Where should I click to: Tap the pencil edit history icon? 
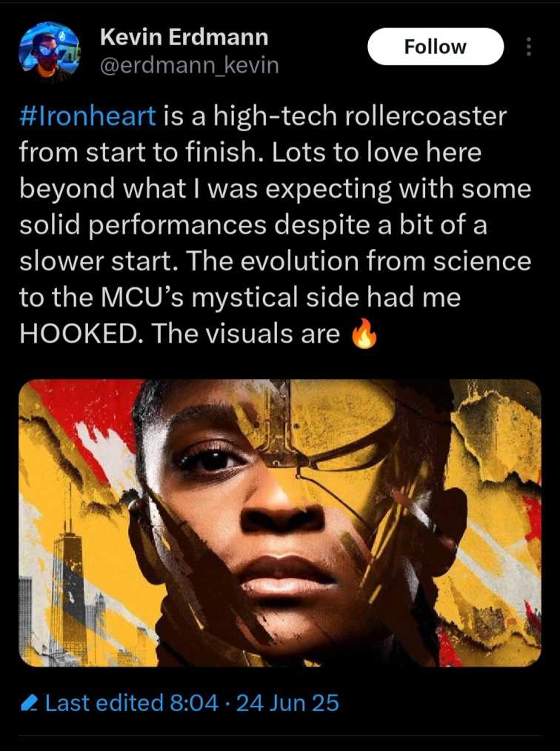[x=30, y=703]
